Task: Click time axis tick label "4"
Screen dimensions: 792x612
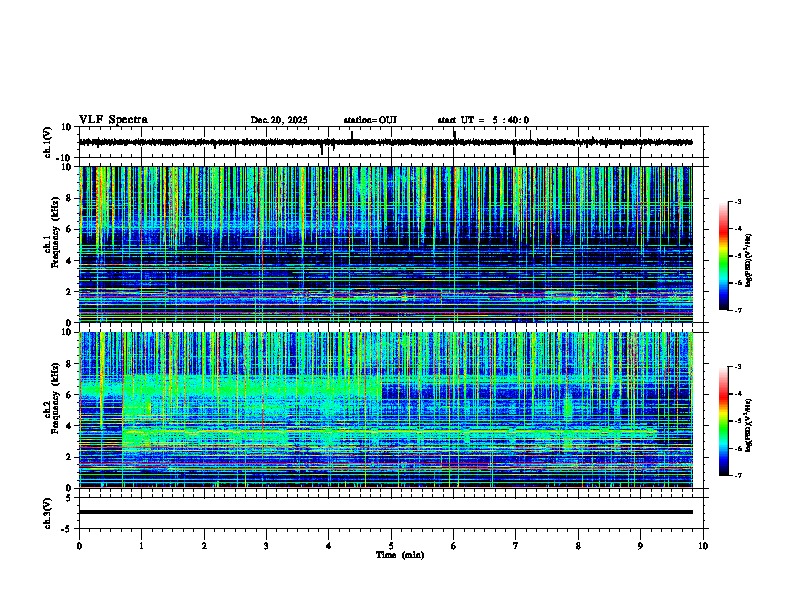Action: pos(329,546)
